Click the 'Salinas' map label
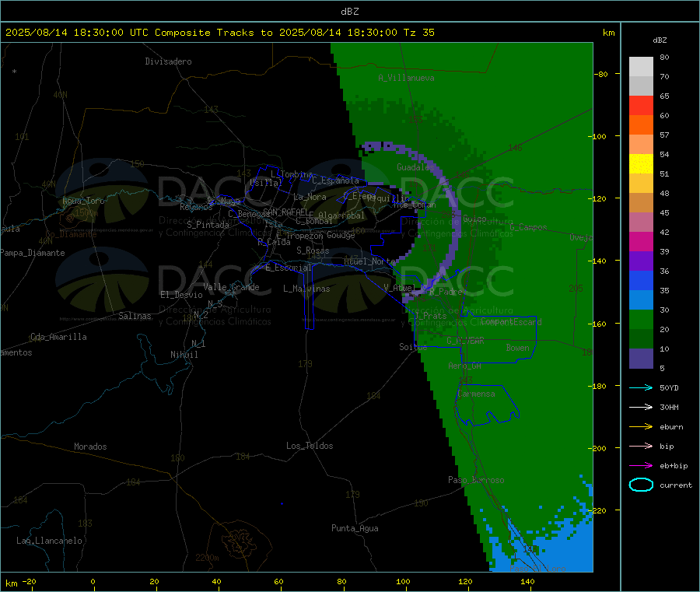The width and height of the screenshot is (700, 592). (x=135, y=316)
